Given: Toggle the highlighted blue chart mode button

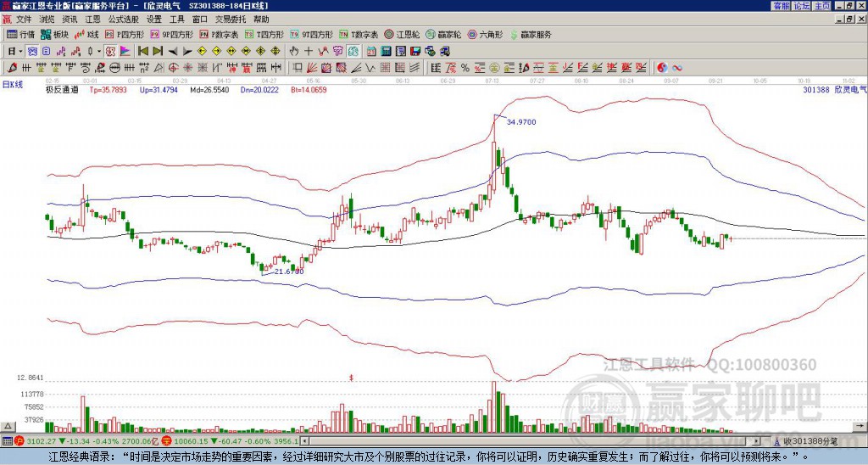Looking at the screenshot, I should pyautogui.click(x=32, y=51).
